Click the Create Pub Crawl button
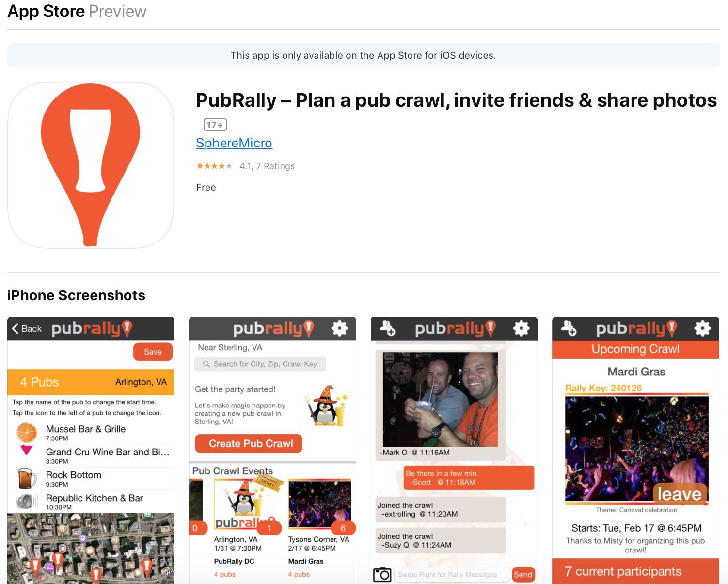728x584 pixels. pos(249,443)
